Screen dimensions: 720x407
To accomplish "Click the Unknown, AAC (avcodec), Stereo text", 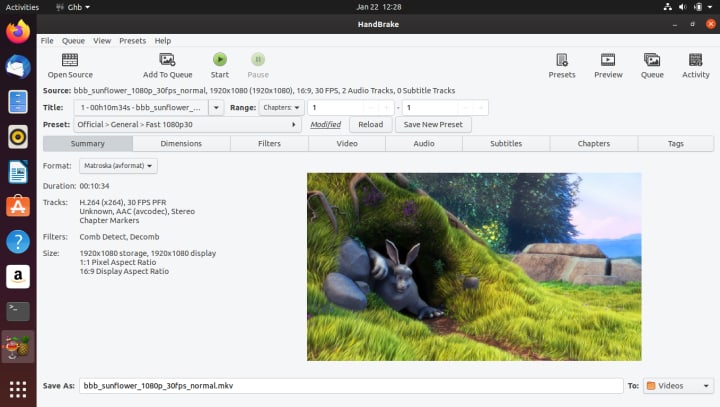I will (137, 211).
